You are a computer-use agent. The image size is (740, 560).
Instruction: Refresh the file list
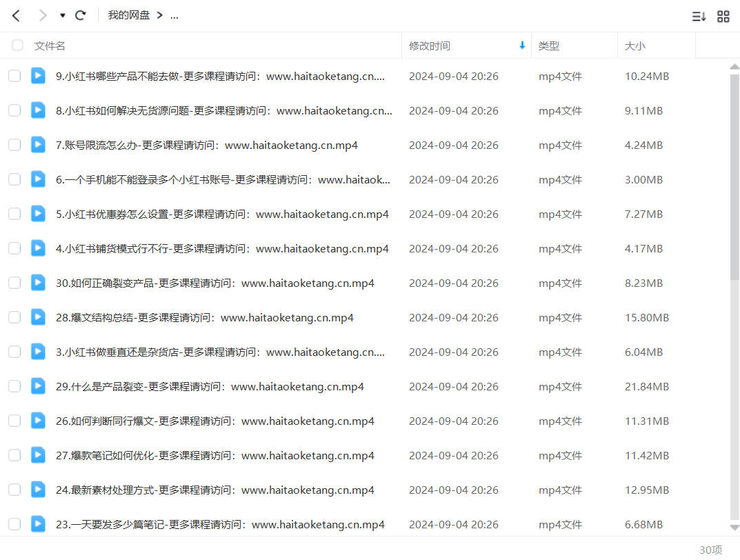coord(81,16)
